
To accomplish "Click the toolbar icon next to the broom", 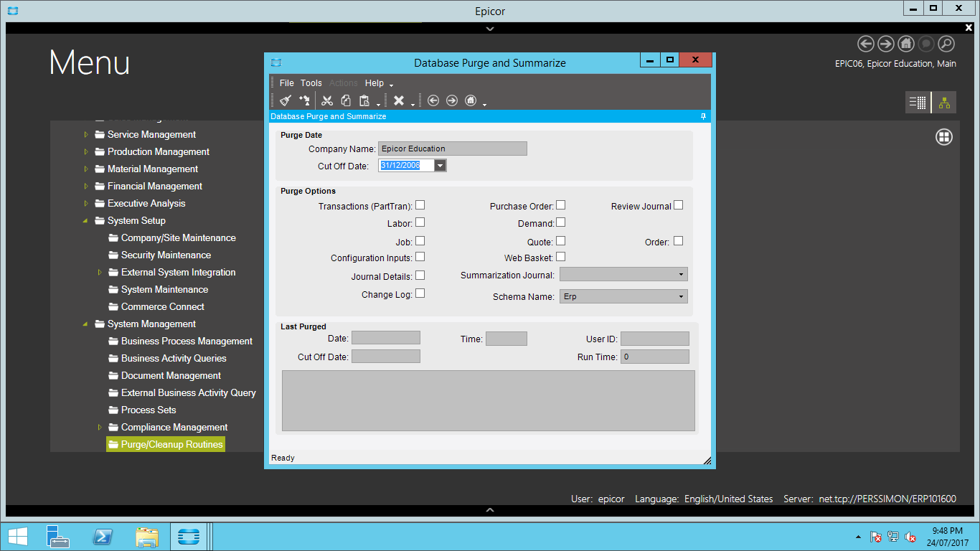I will 305,100.
